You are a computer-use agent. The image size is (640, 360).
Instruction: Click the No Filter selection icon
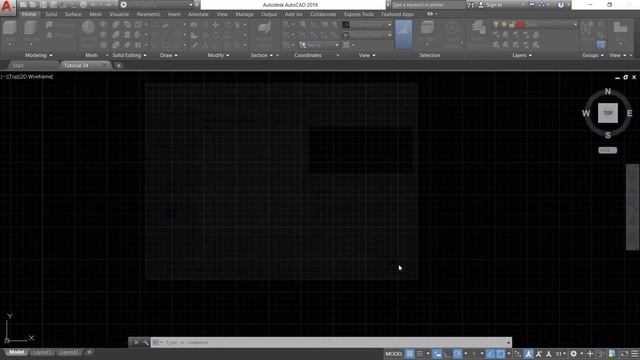point(427,28)
